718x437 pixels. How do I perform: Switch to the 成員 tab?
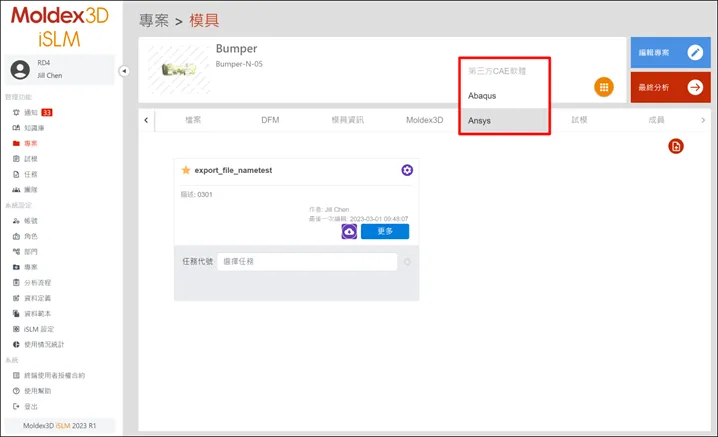[656, 120]
